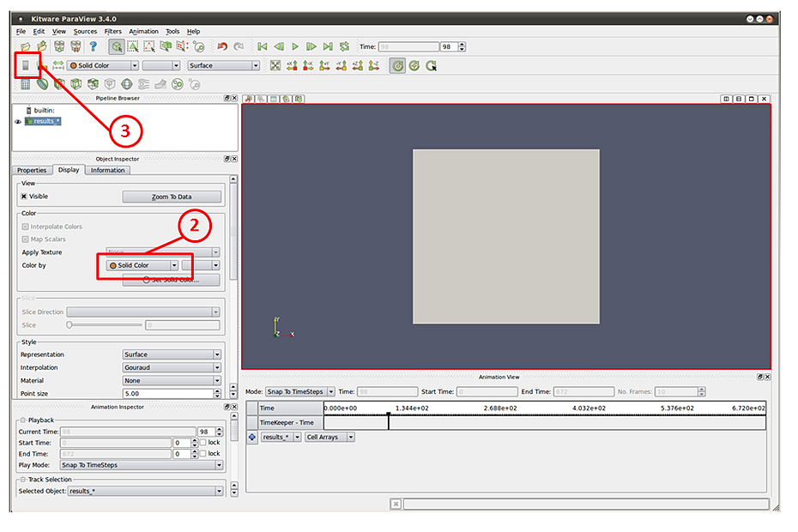This screenshot has width=798, height=532.
Task: Jump to the last frame
Action: pos(328,47)
